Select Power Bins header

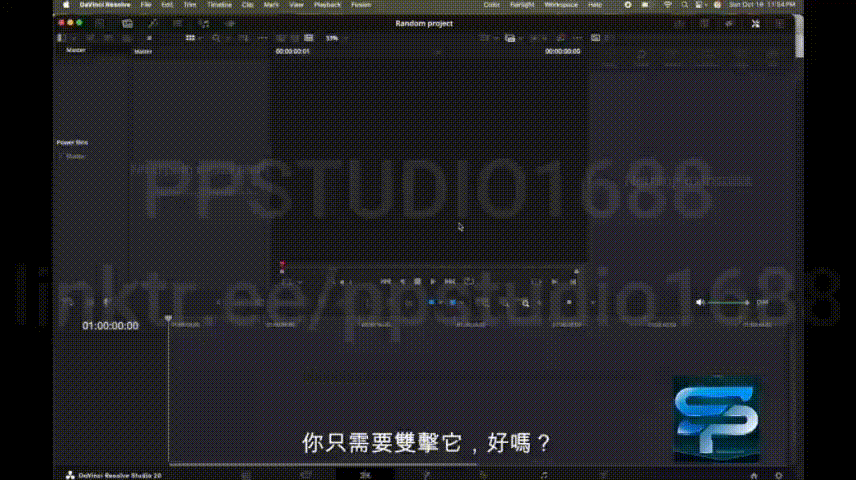72,143
